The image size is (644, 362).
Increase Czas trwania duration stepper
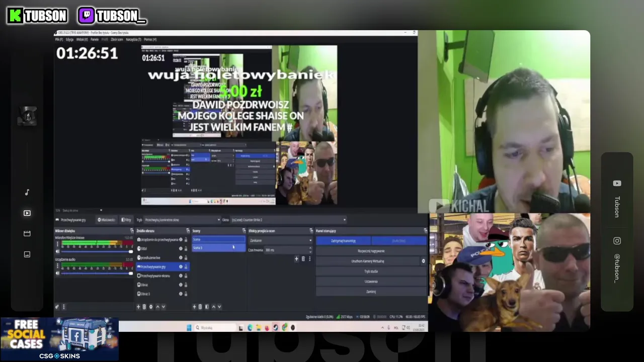310,248
